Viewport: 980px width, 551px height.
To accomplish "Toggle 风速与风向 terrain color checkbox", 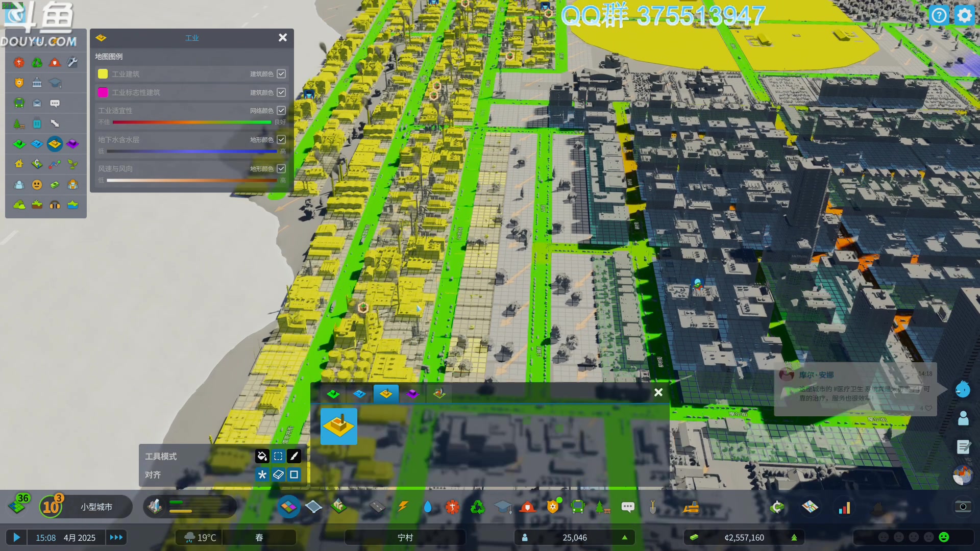I will [x=281, y=169].
